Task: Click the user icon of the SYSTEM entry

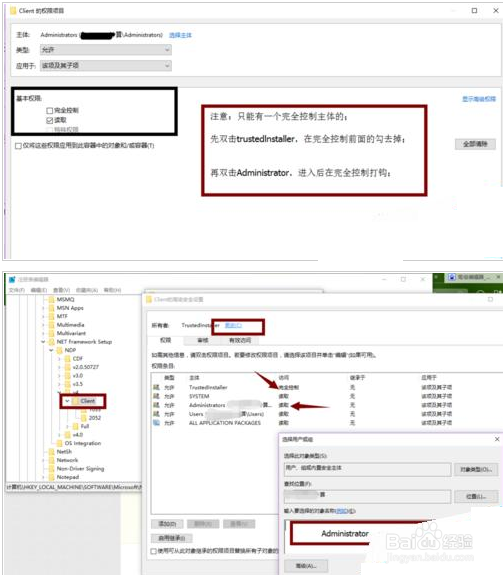Action: [x=156, y=396]
